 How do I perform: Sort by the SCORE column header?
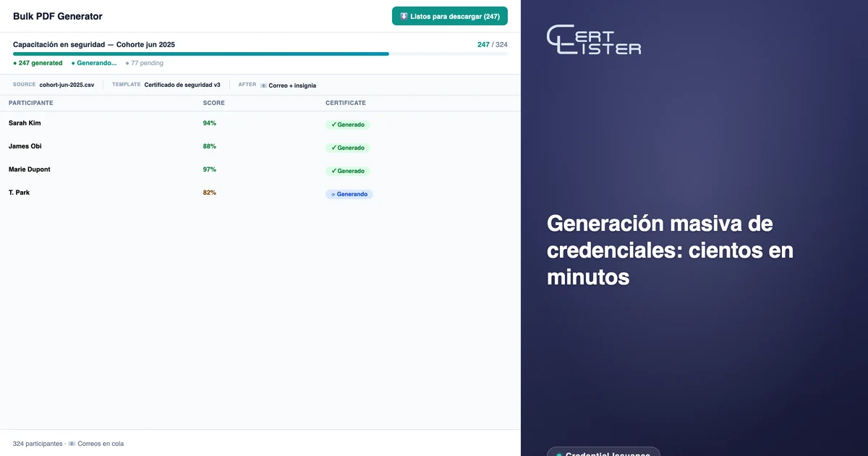tap(213, 103)
